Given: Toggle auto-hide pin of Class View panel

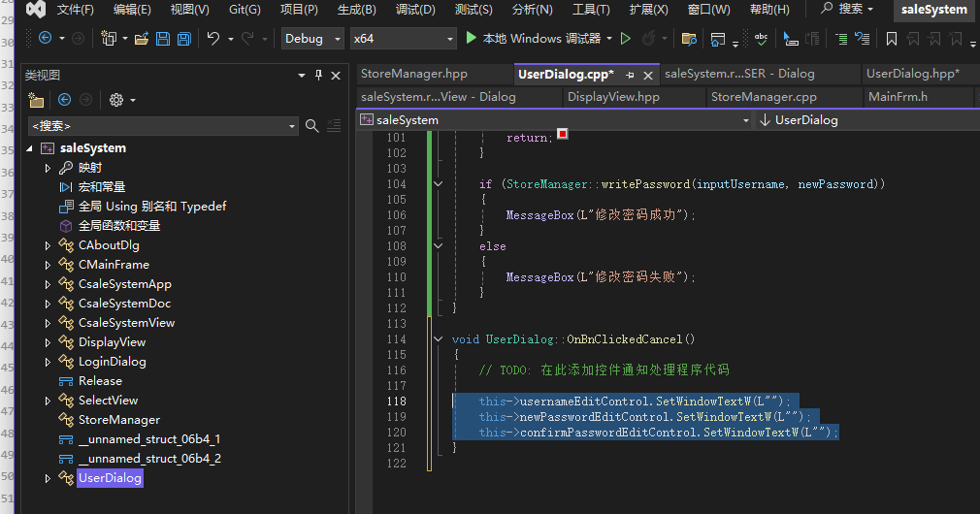Looking at the screenshot, I should pyautogui.click(x=318, y=76).
